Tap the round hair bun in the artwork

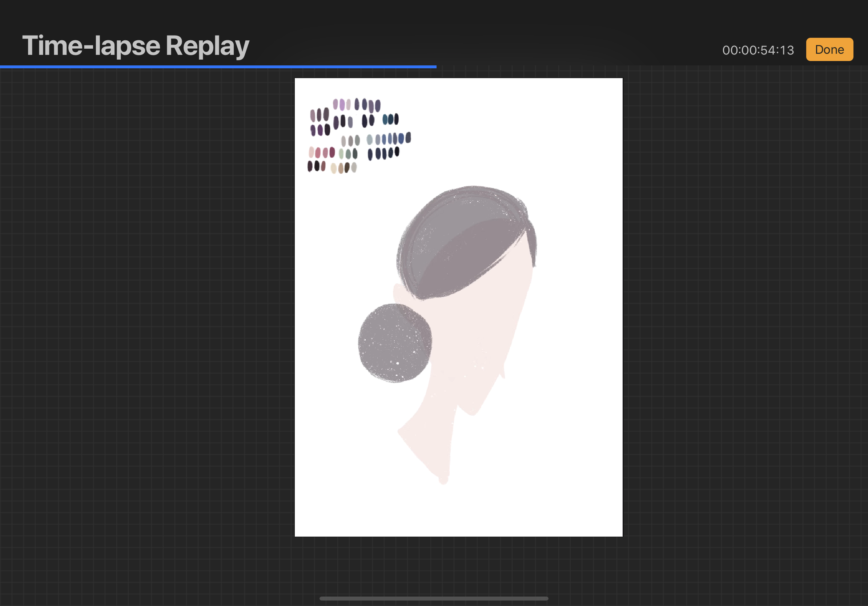[395, 343]
